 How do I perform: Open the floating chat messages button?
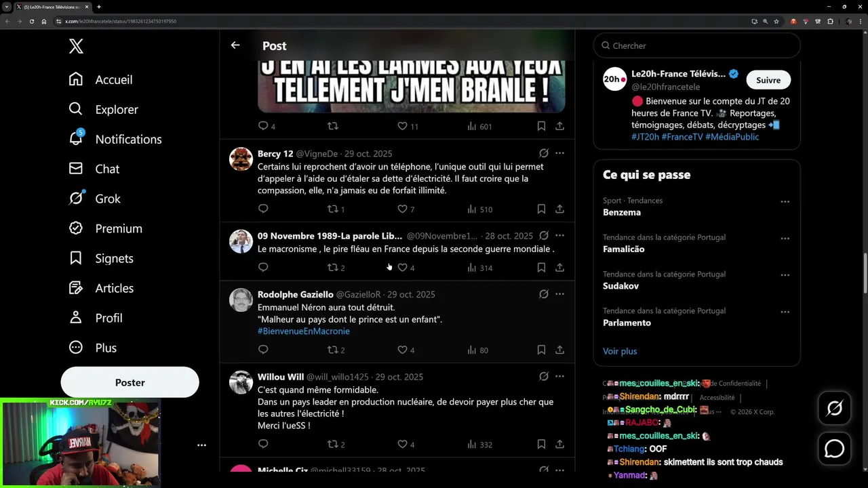834,449
